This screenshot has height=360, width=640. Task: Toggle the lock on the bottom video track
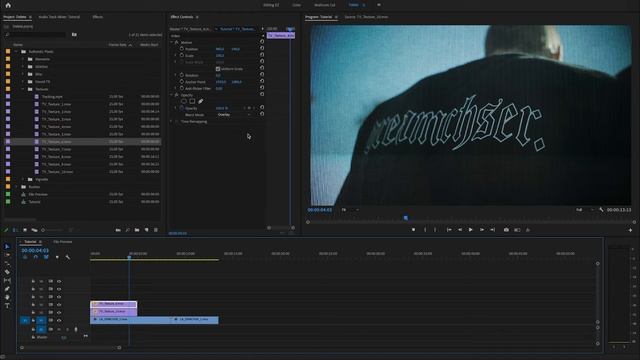[33, 320]
